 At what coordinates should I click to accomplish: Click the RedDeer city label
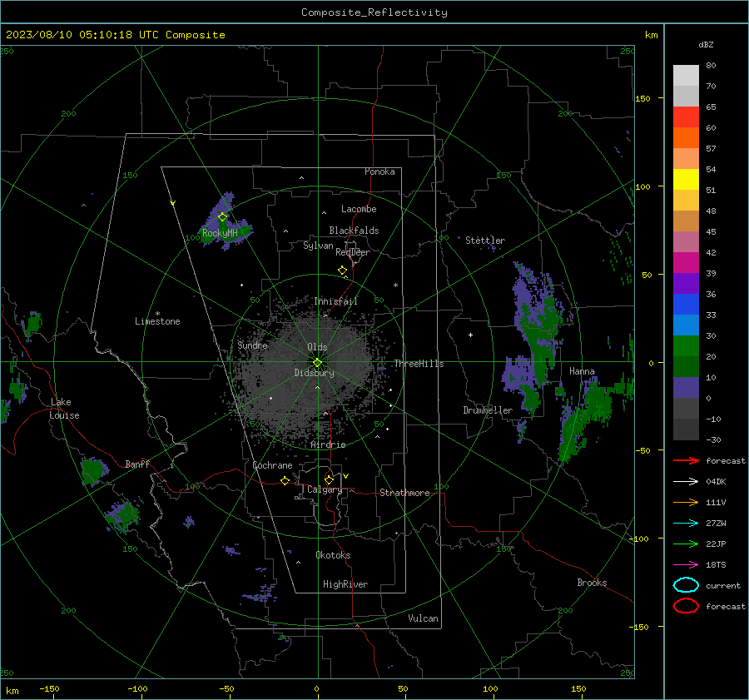(x=353, y=252)
